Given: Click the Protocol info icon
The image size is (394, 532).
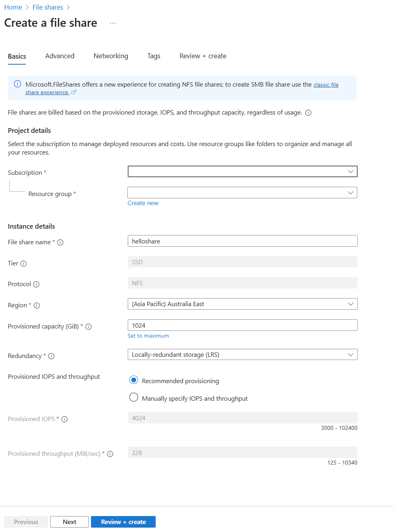Looking at the screenshot, I should [36, 284].
